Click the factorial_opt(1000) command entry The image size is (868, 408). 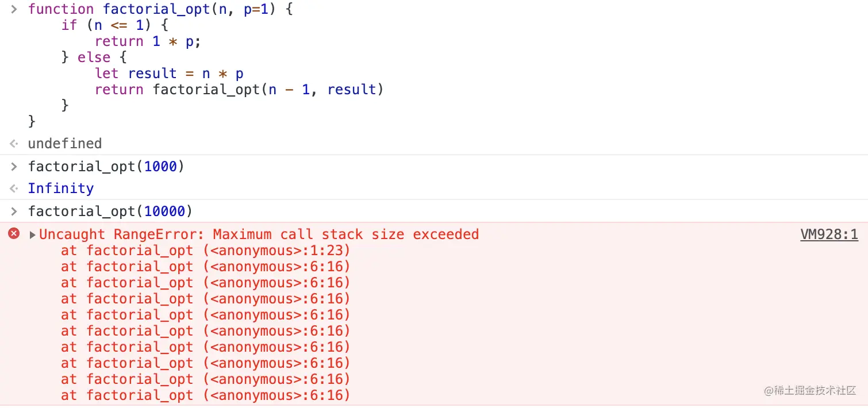coord(106,167)
